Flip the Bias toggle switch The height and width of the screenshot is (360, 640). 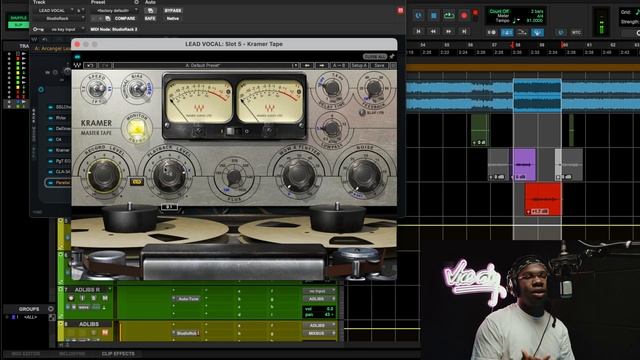pyautogui.click(x=138, y=88)
